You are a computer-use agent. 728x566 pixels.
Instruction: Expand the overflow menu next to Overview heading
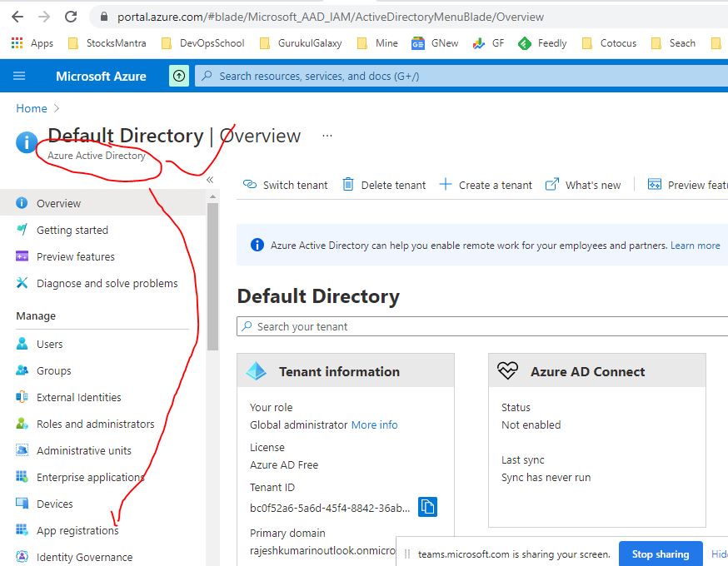327,135
